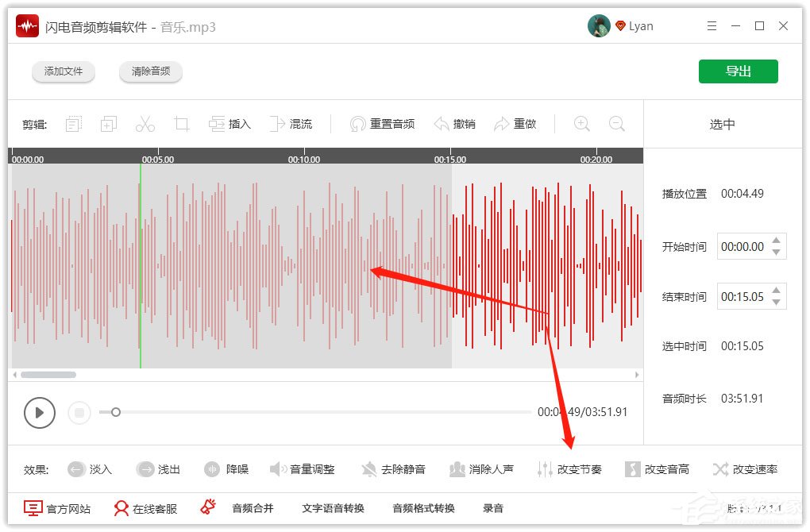The width and height of the screenshot is (810, 532).
Task: Click the playback progress slider handle
Action: 116,412
